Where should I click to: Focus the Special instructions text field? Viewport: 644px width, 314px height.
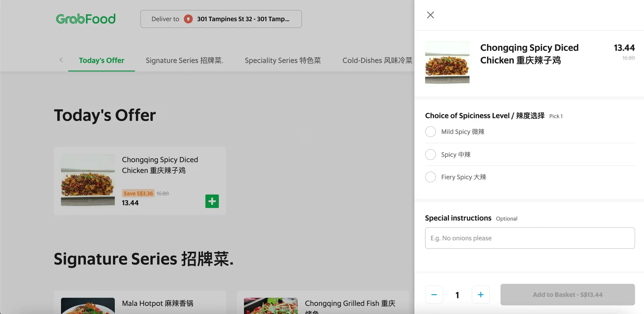(x=530, y=238)
